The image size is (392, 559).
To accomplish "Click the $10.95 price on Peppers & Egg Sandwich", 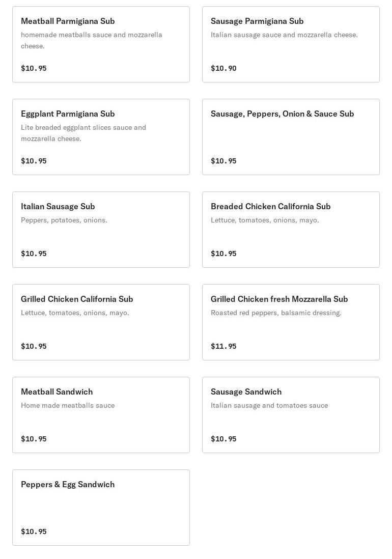I will pos(34,532).
